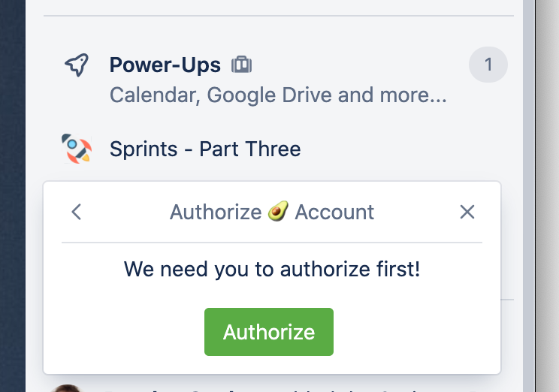Click the member avatar below the popup
Viewport: 559px width, 392px height.
pyautogui.click(x=67, y=388)
